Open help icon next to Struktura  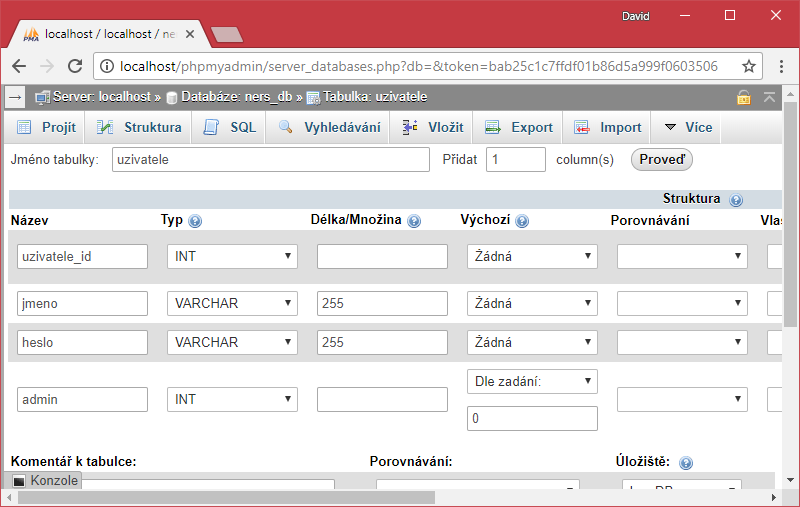[736, 199]
